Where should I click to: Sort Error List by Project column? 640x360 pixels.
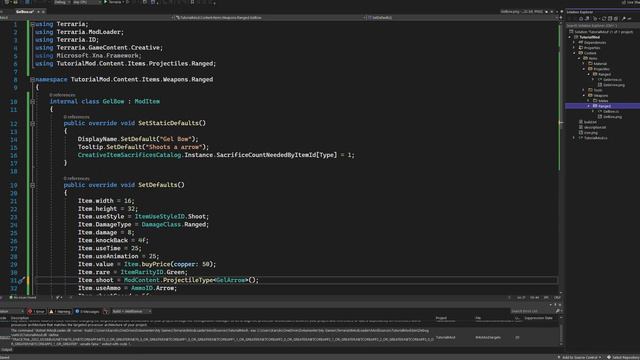click(x=441, y=318)
